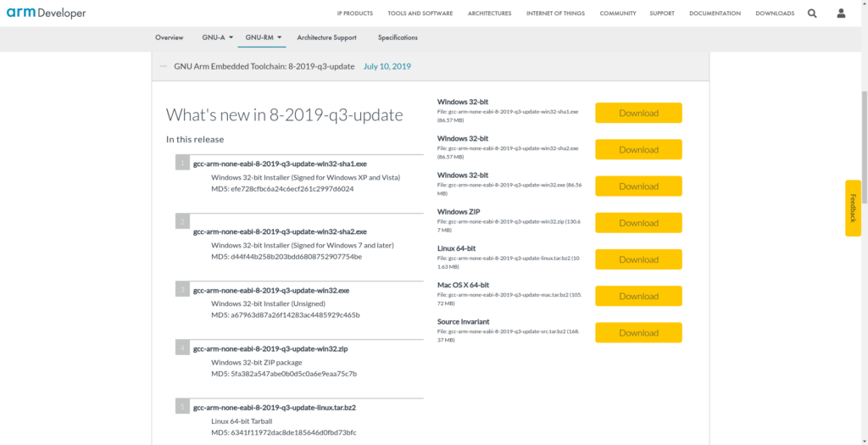Viewport: 868px width, 445px height.
Task: Open Downloads menu
Action: pos(775,14)
